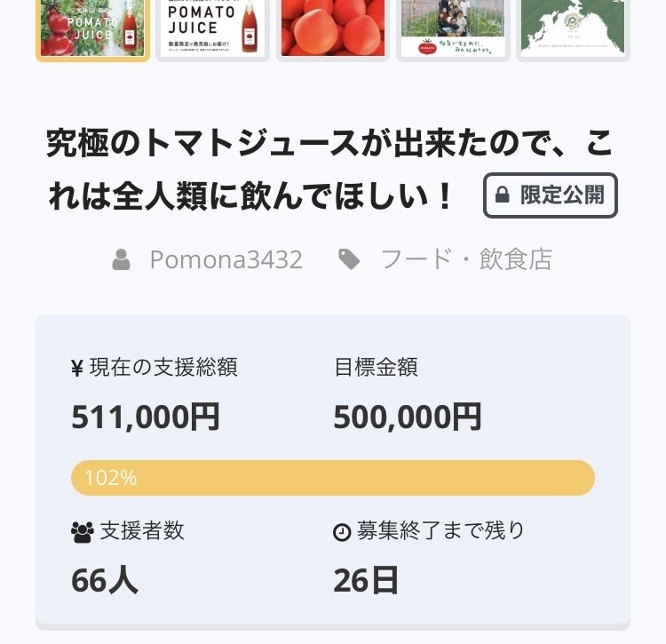Click the tomato juice project title
666x644 pixels.
[x=329, y=169]
